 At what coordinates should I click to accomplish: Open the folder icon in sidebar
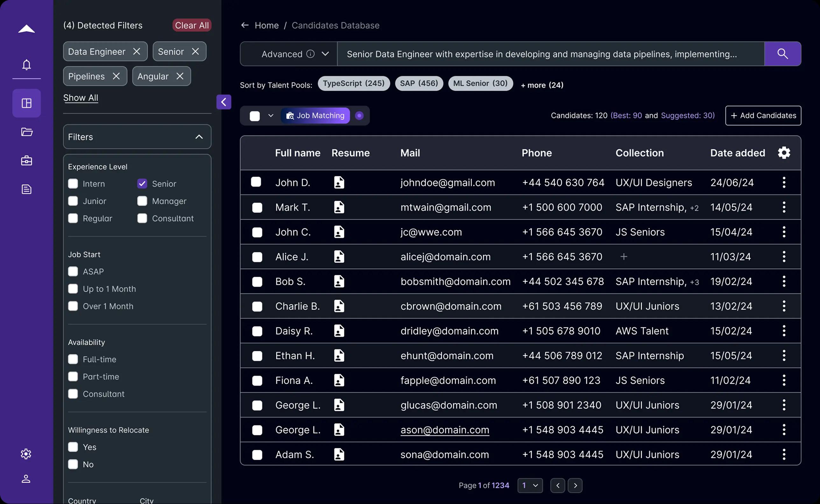point(27,132)
